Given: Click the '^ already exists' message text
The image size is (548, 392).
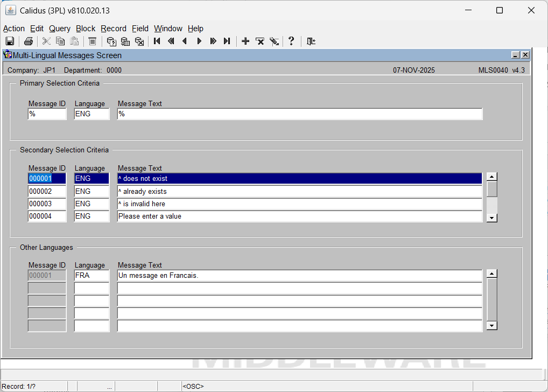Looking at the screenshot, I should click(x=299, y=192).
